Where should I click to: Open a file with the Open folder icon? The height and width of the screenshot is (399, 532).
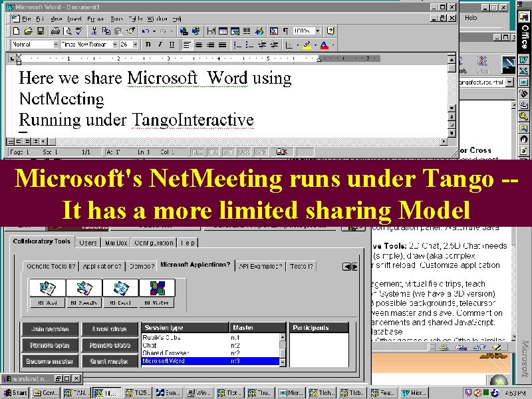click(28, 31)
